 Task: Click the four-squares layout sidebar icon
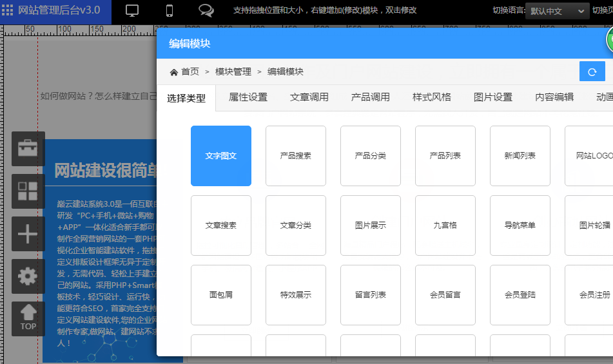point(28,191)
